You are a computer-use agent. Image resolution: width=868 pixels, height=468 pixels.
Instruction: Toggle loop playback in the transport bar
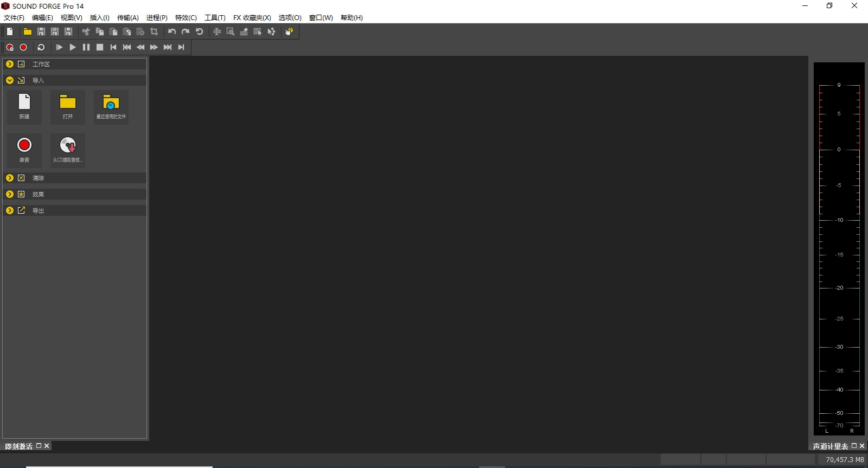(41, 47)
